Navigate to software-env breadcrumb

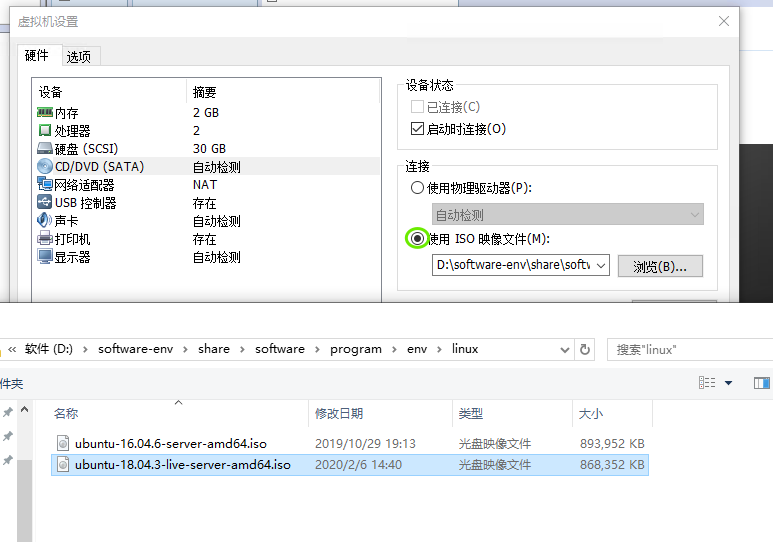tap(136, 349)
